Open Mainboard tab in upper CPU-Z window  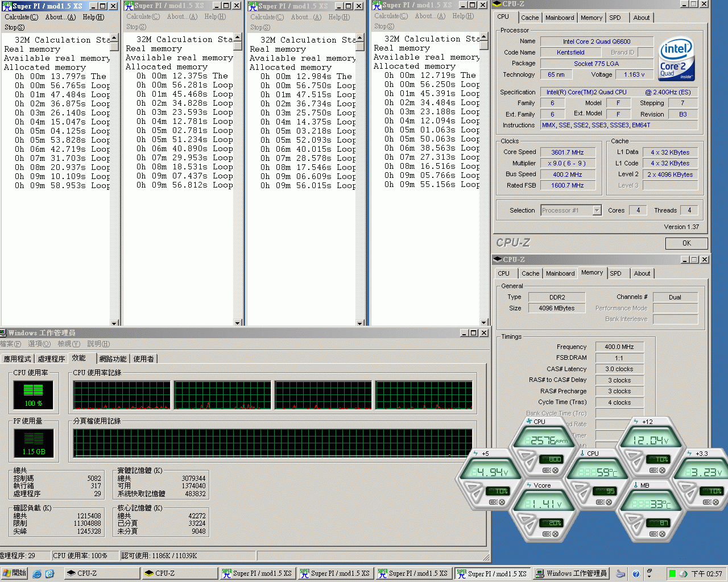click(560, 18)
